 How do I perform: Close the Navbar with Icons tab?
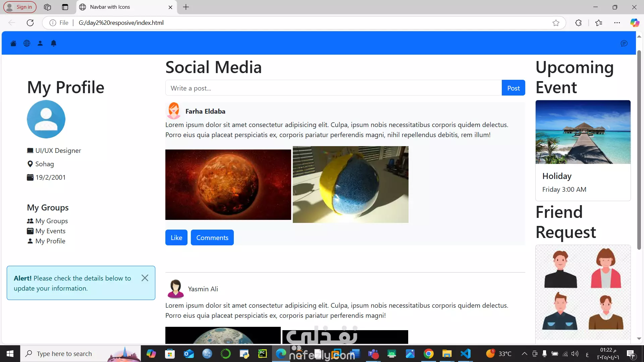pyautogui.click(x=170, y=7)
